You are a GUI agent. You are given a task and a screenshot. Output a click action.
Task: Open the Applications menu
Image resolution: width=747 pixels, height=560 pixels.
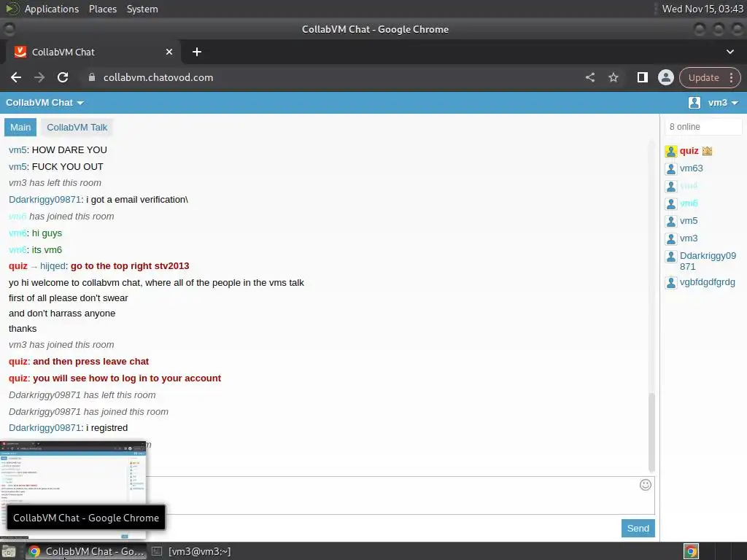(52, 9)
